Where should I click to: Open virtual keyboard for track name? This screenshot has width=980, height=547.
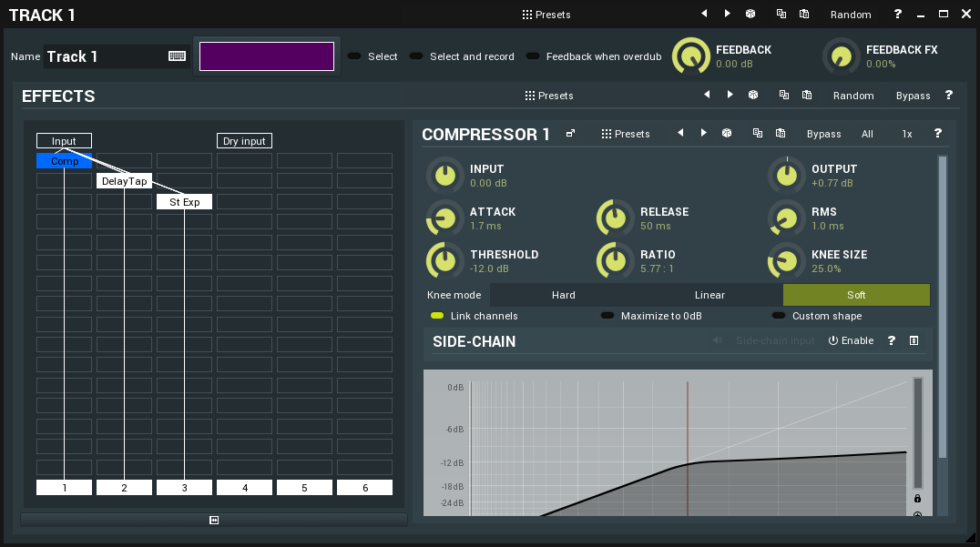(177, 56)
